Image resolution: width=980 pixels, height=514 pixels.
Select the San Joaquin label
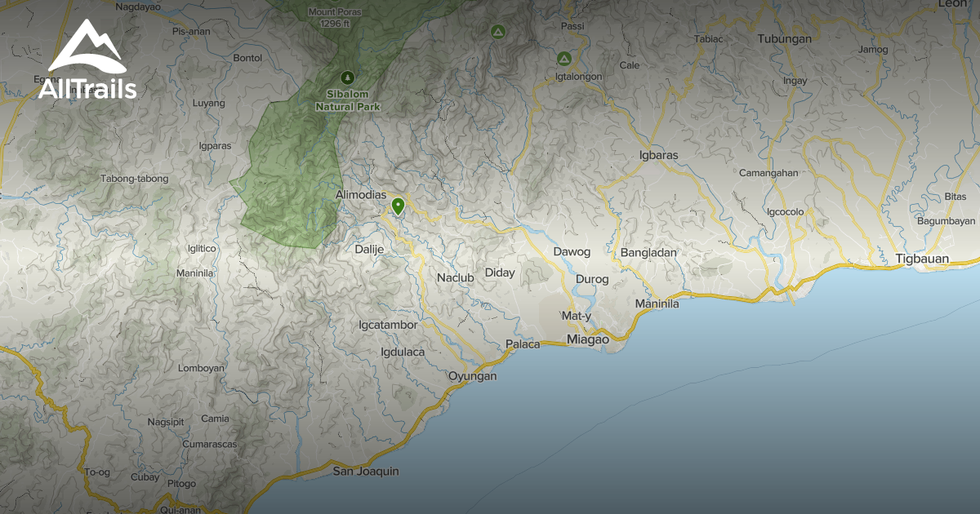click(365, 471)
